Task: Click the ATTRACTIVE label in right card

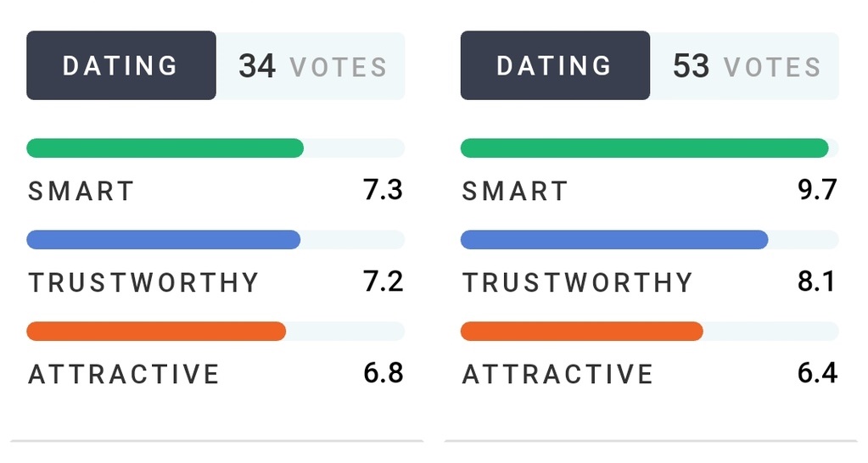Action: tap(558, 375)
